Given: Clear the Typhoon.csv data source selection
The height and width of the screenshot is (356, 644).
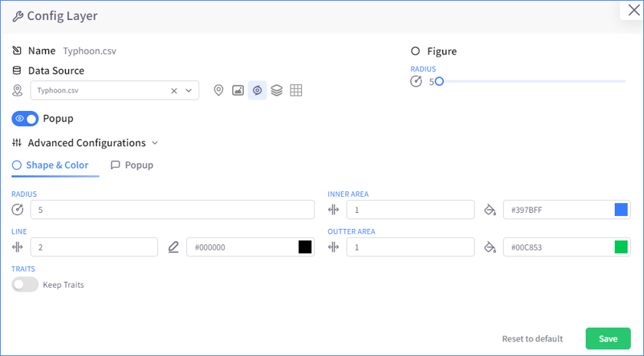Looking at the screenshot, I should (174, 90).
